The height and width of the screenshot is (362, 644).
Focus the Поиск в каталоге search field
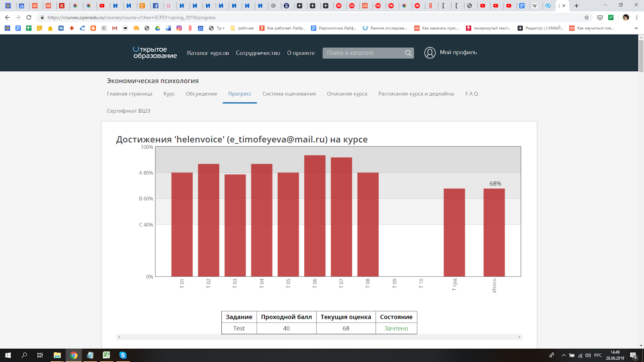pos(363,53)
